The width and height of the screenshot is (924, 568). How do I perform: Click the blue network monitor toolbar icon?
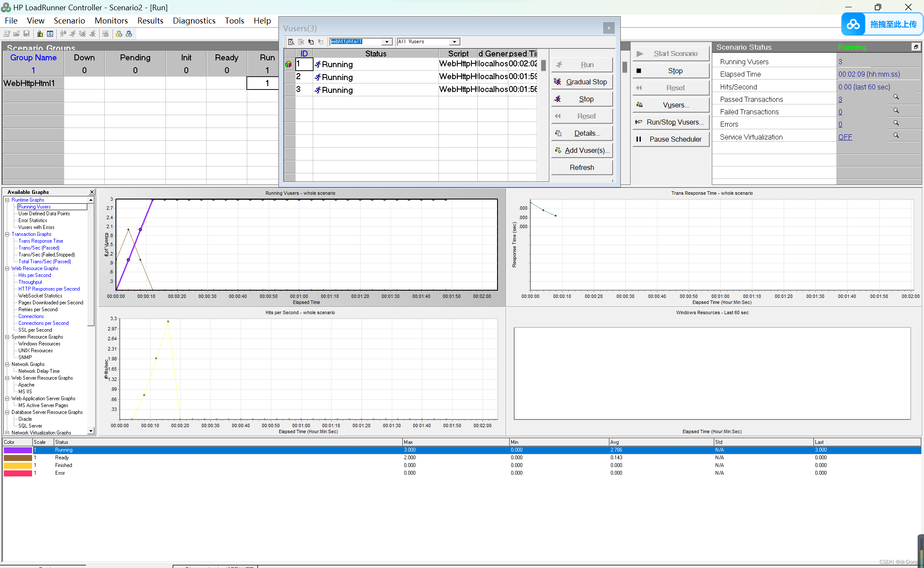(50, 34)
